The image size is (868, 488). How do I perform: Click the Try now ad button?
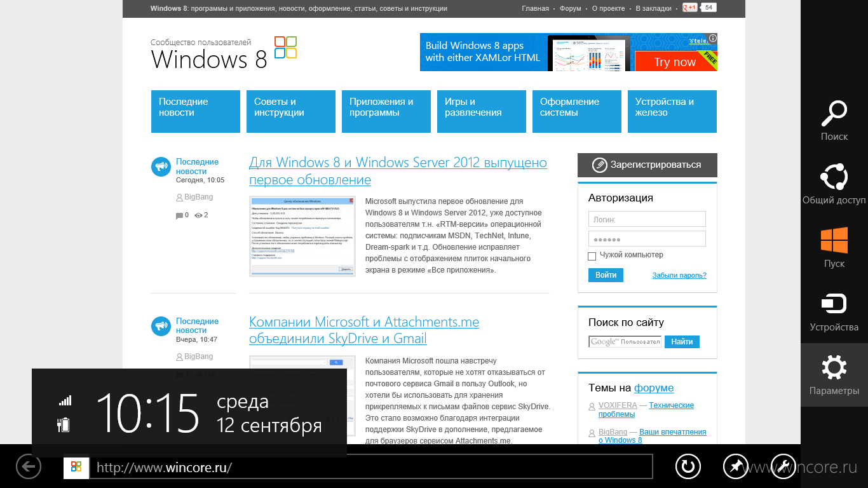tap(675, 62)
